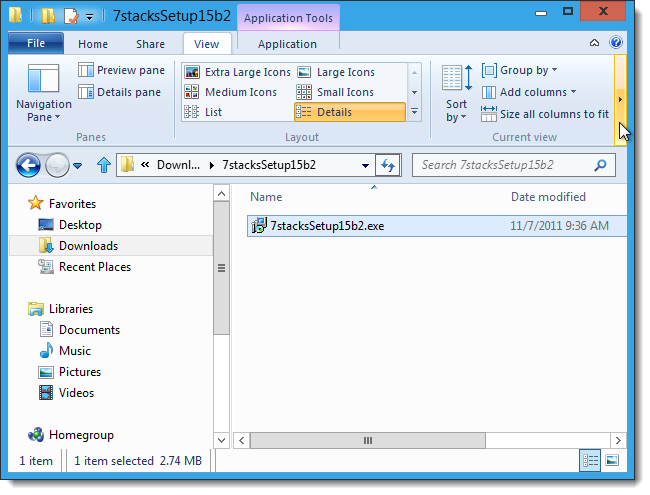Toggle the Details pane
The width and height of the screenshot is (650, 495).
pos(120,92)
